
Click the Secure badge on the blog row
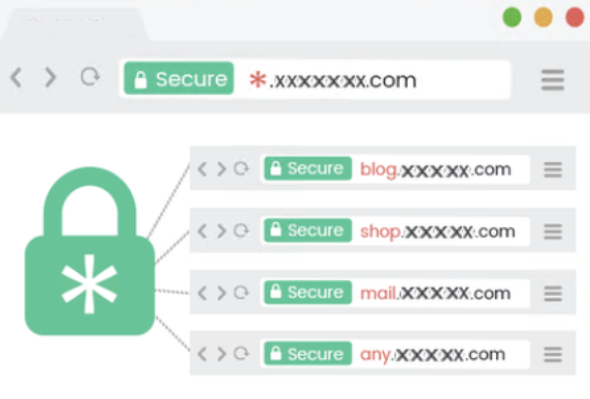coord(308,168)
